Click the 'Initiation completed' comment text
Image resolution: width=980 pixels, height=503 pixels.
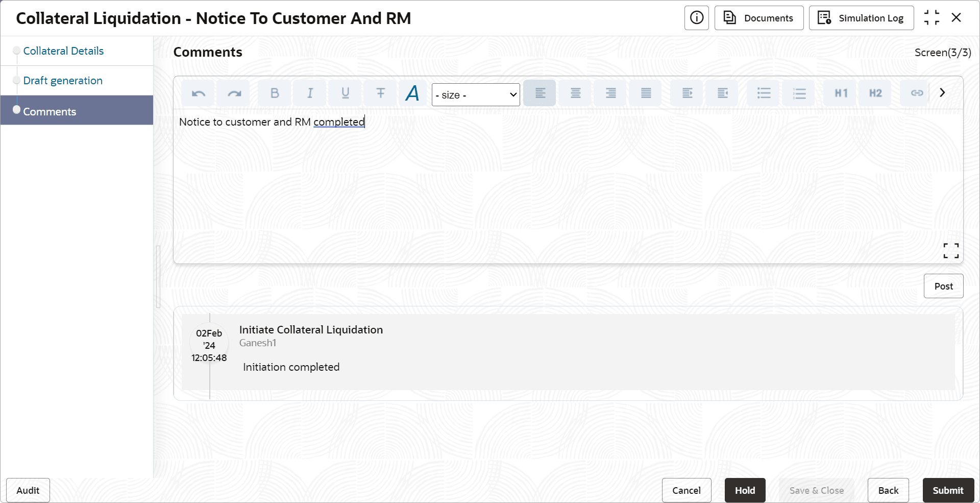click(x=291, y=367)
